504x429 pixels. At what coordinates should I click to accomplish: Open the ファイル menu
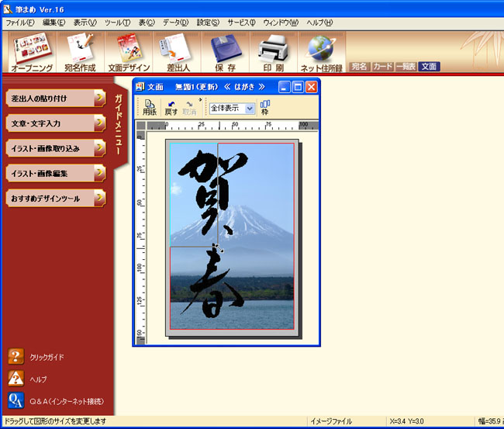pyautogui.click(x=19, y=22)
